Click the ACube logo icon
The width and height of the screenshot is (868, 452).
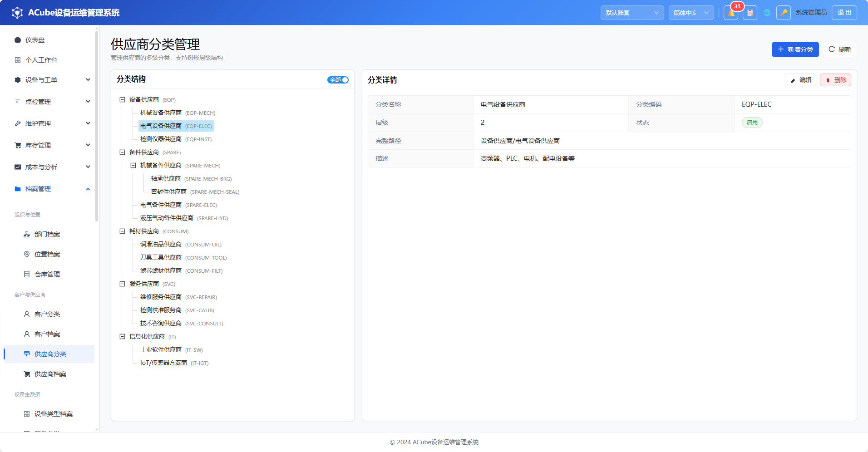coord(17,13)
